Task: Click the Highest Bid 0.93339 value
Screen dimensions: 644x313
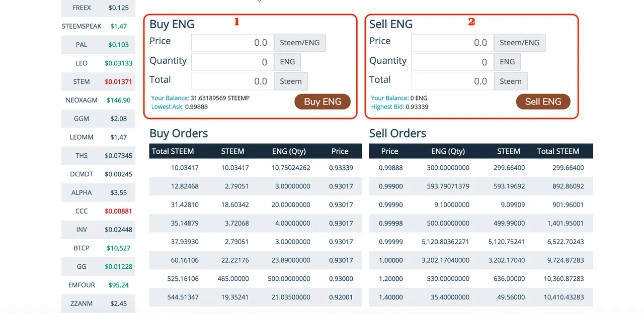Action: (417, 107)
